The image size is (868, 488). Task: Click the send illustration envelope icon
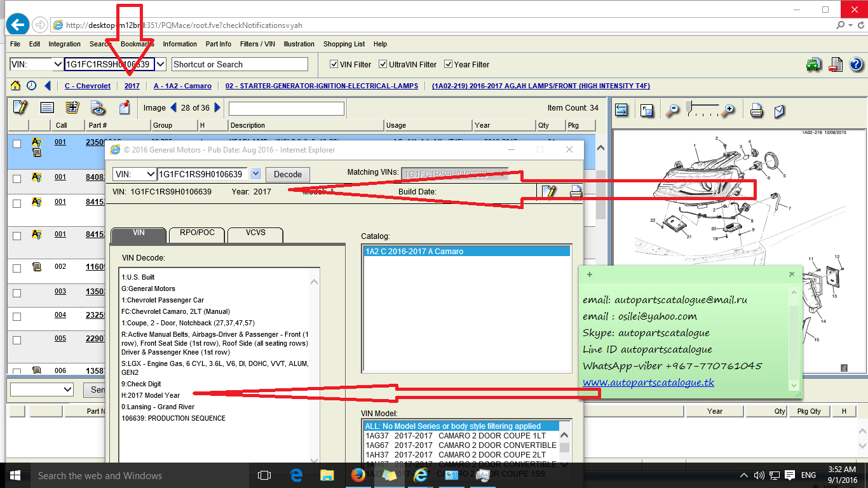(x=780, y=111)
